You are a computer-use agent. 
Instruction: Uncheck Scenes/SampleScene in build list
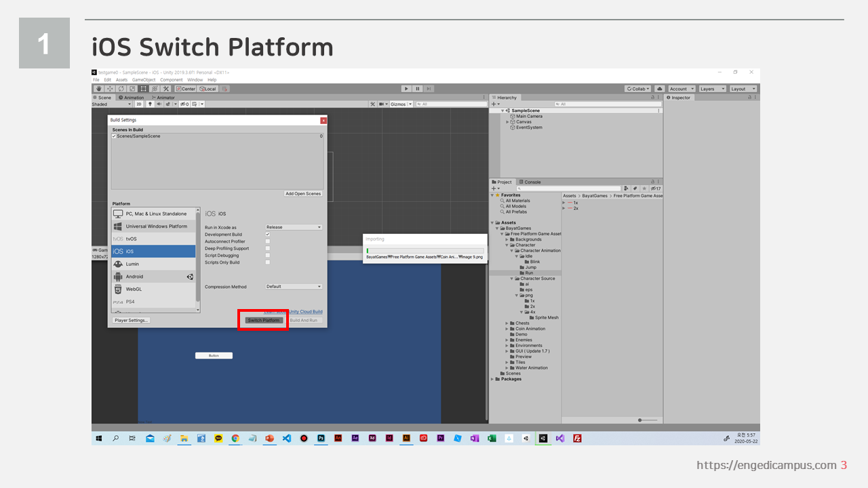pyautogui.click(x=114, y=136)
